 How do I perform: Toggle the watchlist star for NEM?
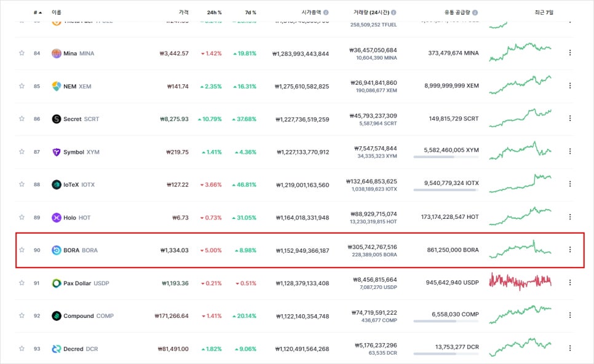click(x=22, y=86)
